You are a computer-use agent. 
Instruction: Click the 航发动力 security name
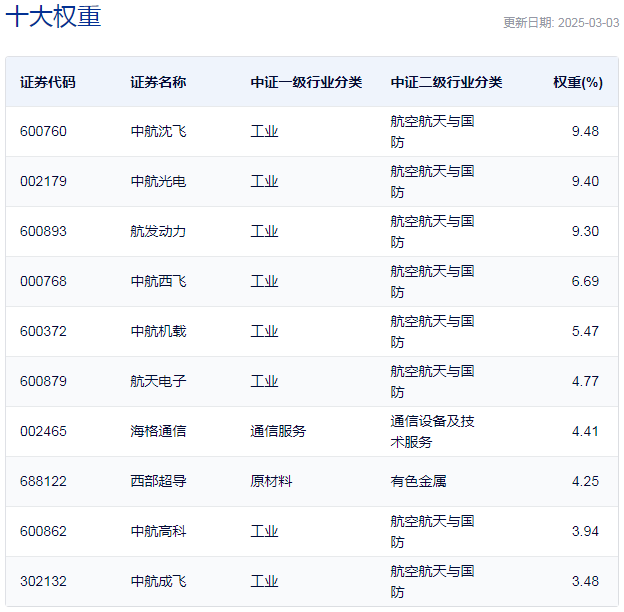coord(158,231)
